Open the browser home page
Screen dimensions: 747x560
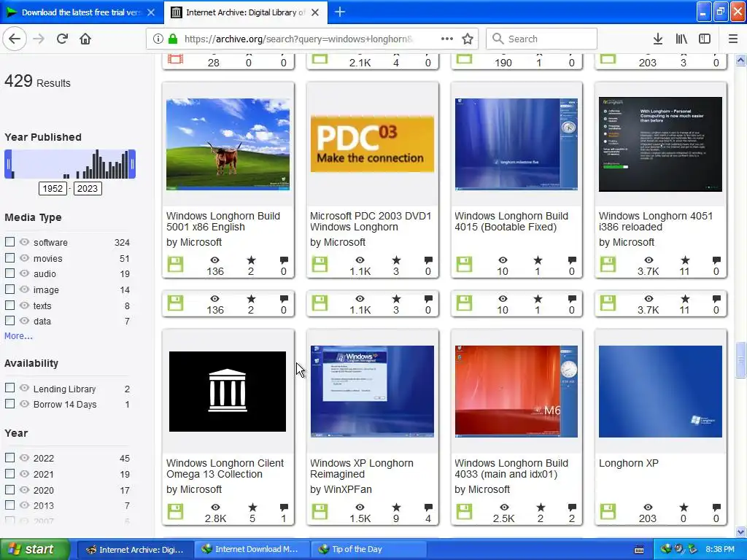point(85,39)
